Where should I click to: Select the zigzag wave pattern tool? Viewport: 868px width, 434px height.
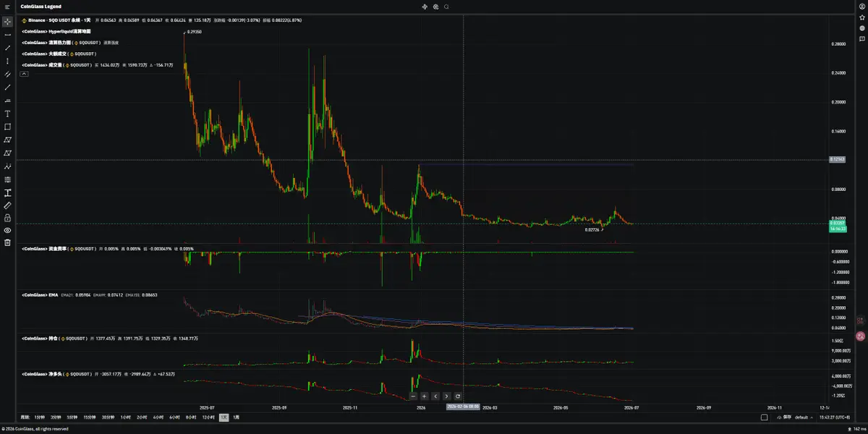[x=7, y=166]
